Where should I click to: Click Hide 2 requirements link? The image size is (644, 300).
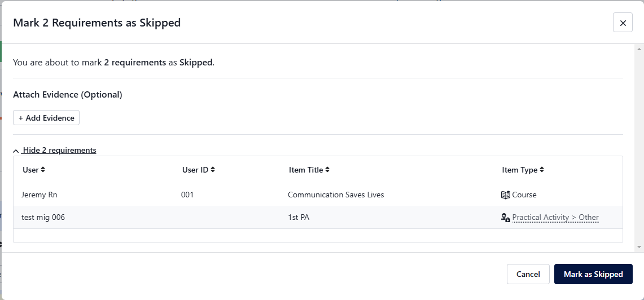point(60,150)
